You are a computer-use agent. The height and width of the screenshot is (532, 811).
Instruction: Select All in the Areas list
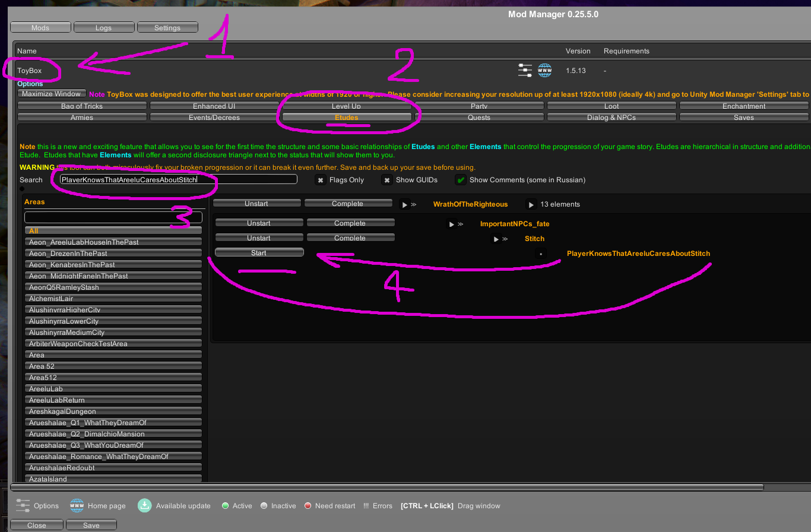(x=113, y=230)
